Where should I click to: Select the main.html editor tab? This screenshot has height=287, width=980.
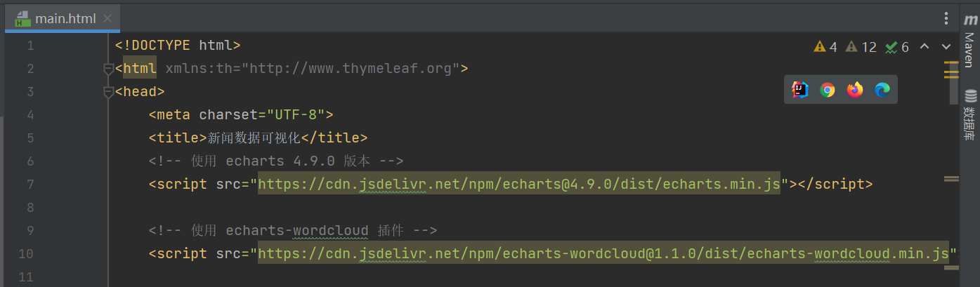(65, 19)
